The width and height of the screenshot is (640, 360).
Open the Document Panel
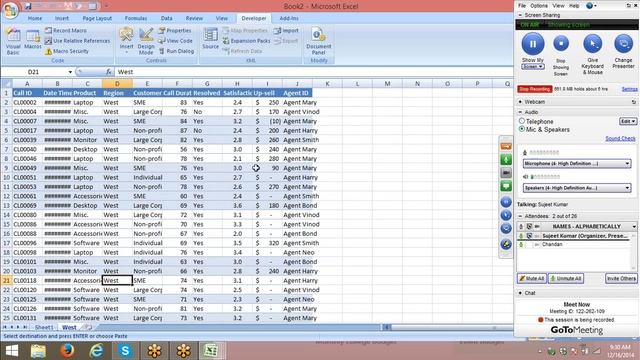pos(318,41)
